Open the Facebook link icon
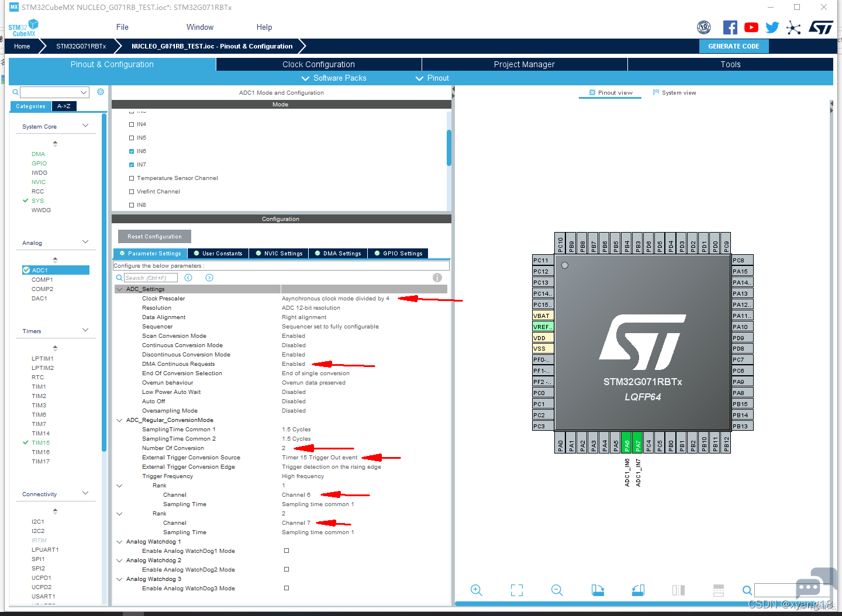The width and height of the screenshot is (842, 616). 730,27
